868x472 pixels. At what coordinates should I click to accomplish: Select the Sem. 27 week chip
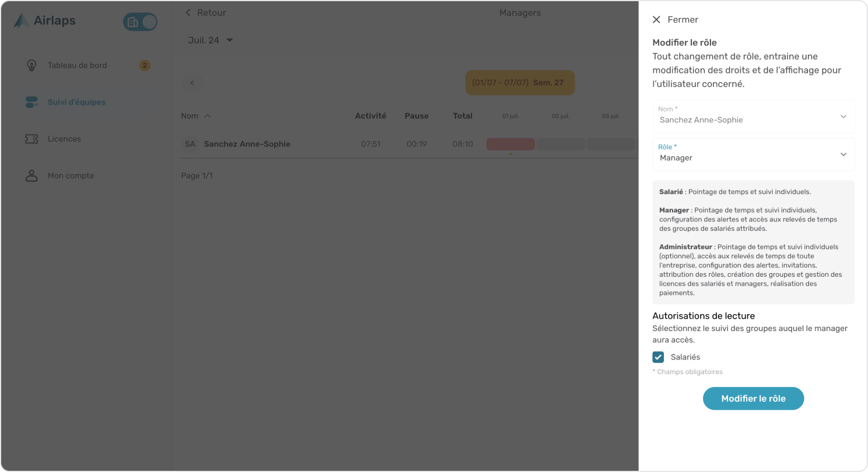[520, 83]
